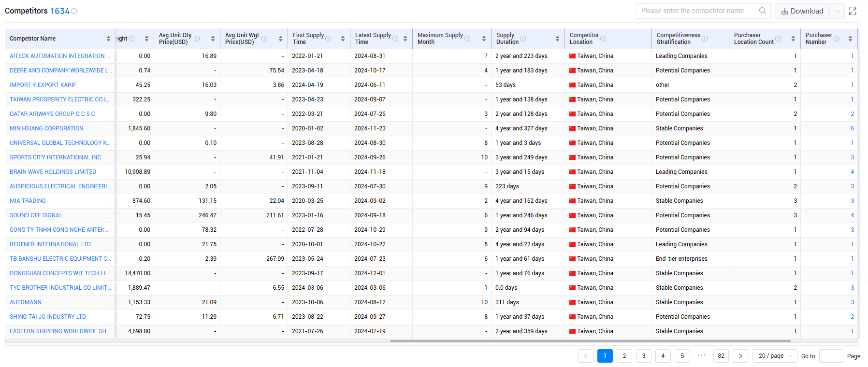Viewport: 868px width, 367px height.
Task: Show info for Purchaser Location Count
Action: click(778, 39)
